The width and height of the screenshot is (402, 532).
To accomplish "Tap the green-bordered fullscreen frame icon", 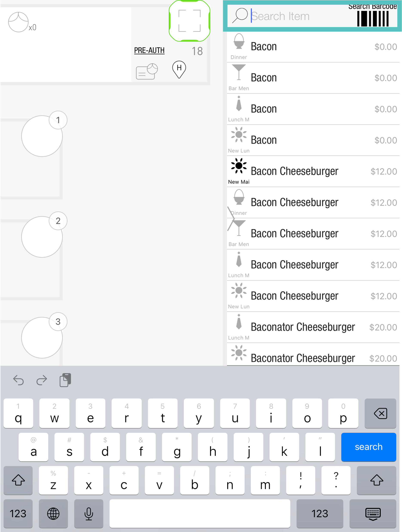I will click(189, 21).
